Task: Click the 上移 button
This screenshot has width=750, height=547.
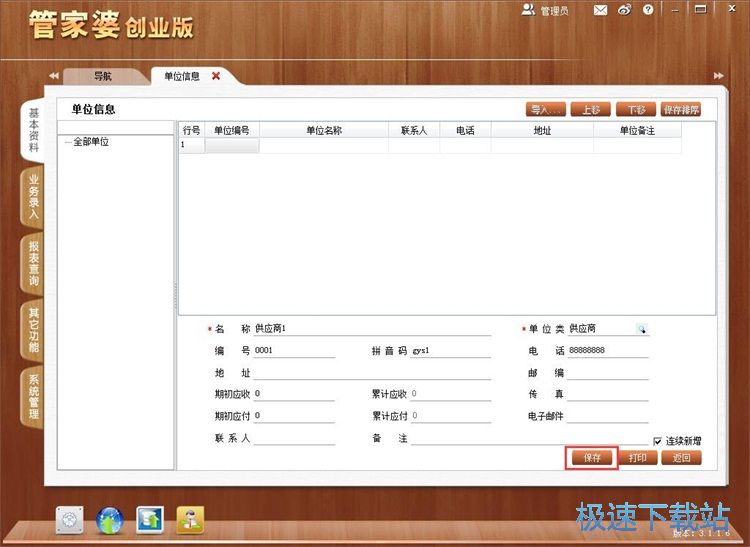Action: point(591,109)
